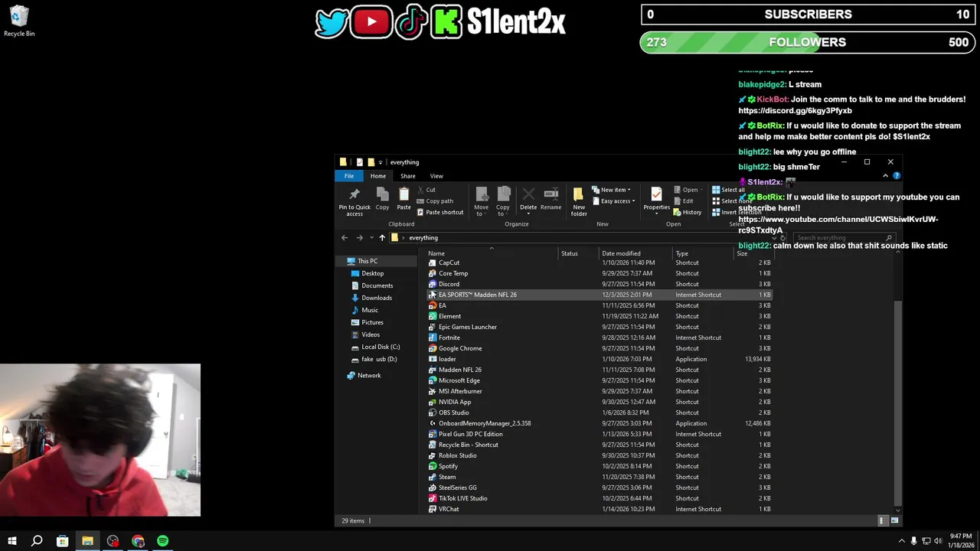The image size is (980, 551).
Task: Open recent locations dropdown arrow
Action: tap(371, 238)
